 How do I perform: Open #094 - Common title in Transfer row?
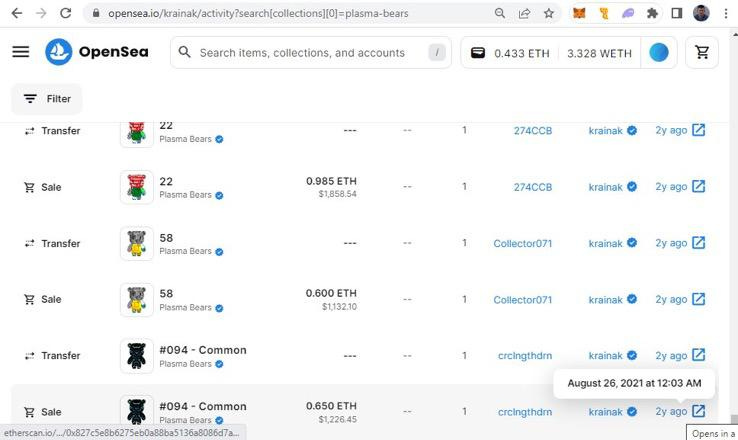coord(203,350)
